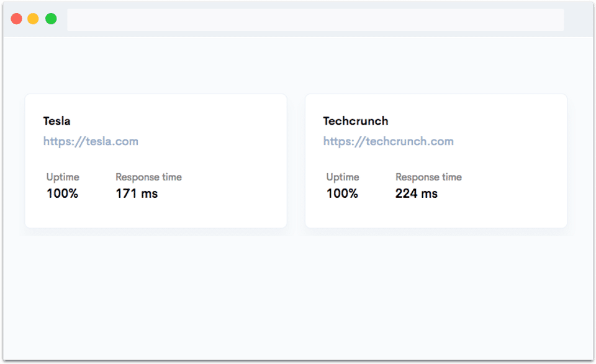Click Techcrunch's 100% uptime value
The width and height of the screenshot is (596, 364).
342,193
